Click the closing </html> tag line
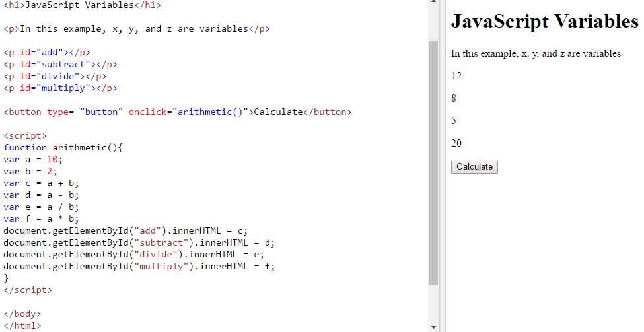This screenshot has width=644, height=332. click(22, 326)
